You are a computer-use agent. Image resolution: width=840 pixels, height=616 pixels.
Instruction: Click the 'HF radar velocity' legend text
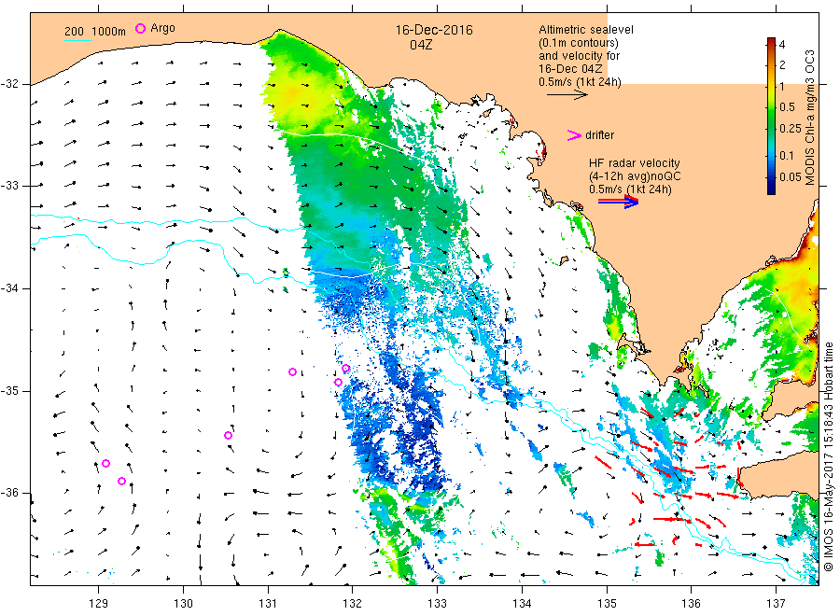click(635, 162)
